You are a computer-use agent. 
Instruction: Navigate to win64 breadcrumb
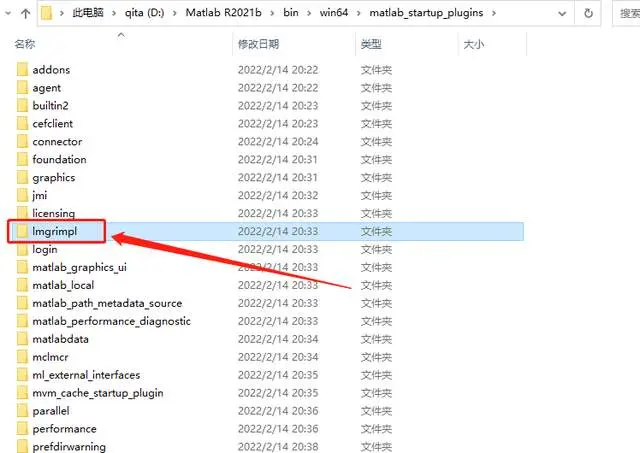click(333, 13)
